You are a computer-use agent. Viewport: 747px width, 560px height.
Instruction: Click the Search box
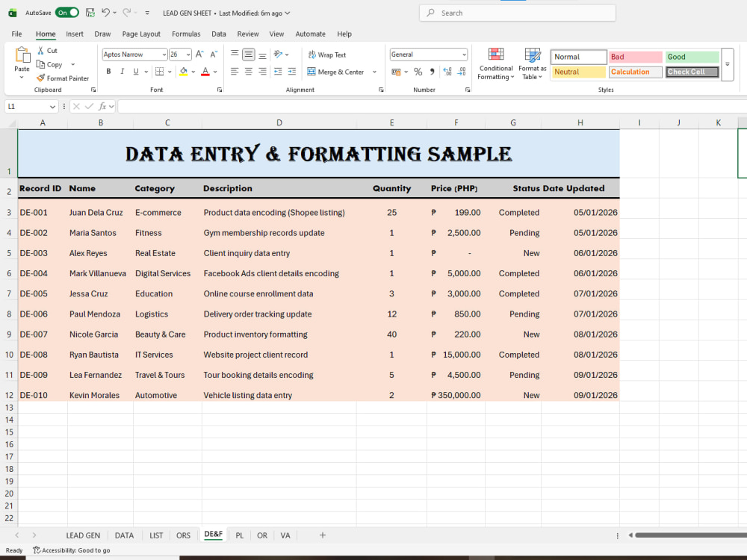click(x=518, y=13)
